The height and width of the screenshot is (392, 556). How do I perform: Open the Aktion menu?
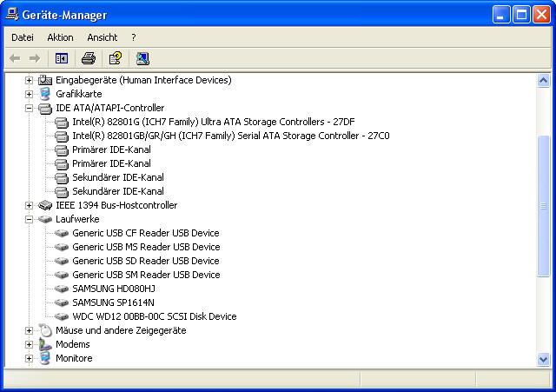pyautogui.click(x=60, y=37)
